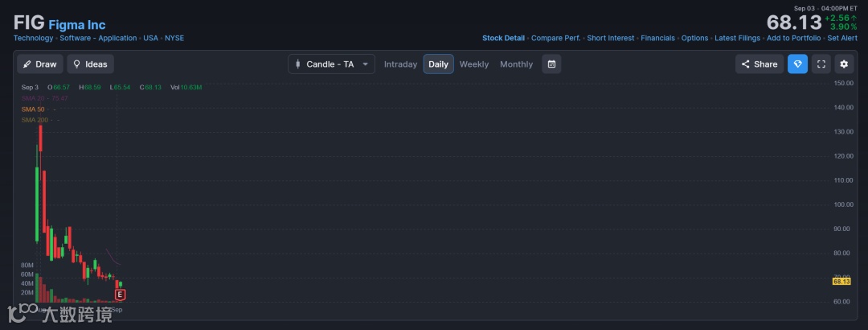The image size is (868, 330).
Task: Click the lightbulb icon on Ideas button
Action: click(x=77, y=64)
